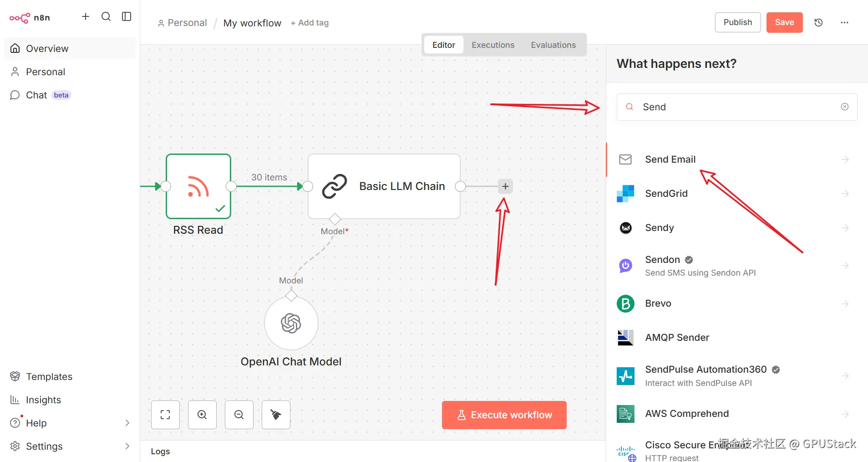
Task: Open Personal in the sidebar
Action: 70,72
